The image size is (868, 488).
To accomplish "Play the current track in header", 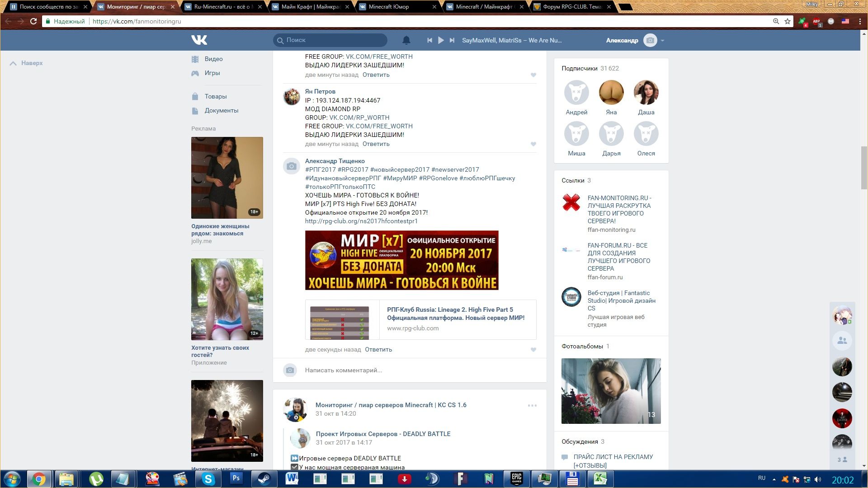I will [x=441, y=40].
